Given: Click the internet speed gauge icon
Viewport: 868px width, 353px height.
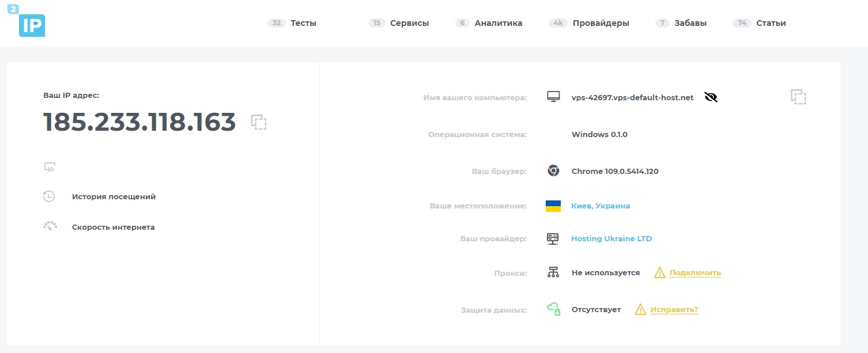Looking at the screenshot, I should tap(50, 227).
